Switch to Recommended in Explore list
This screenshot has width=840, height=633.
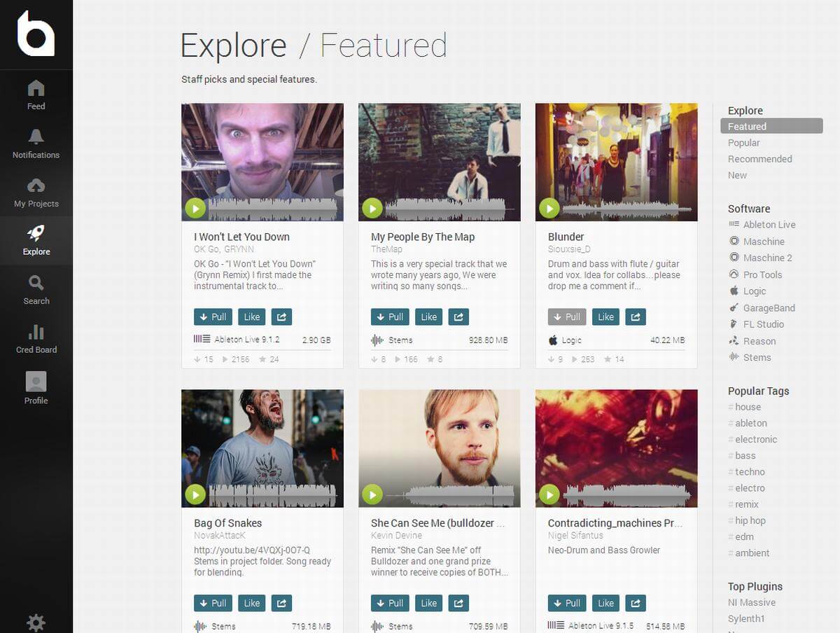pos(759,159)
